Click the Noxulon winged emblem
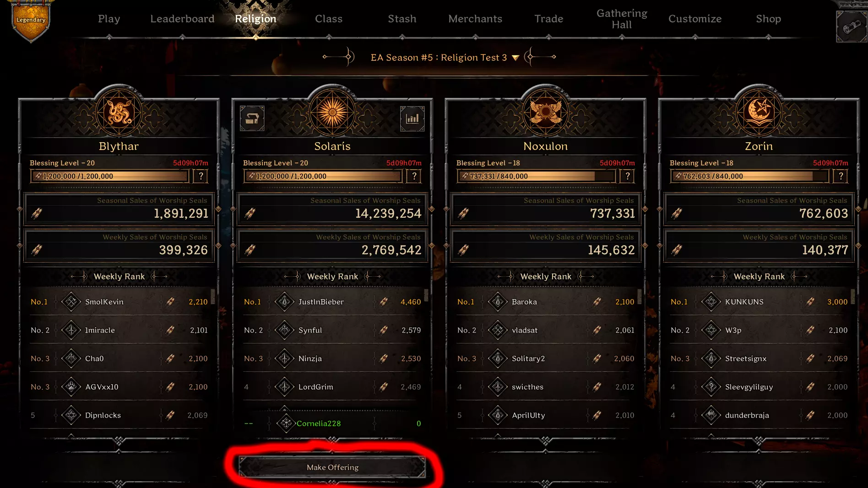The height and width of the screenshot is (488, 868). click(546, 113)
